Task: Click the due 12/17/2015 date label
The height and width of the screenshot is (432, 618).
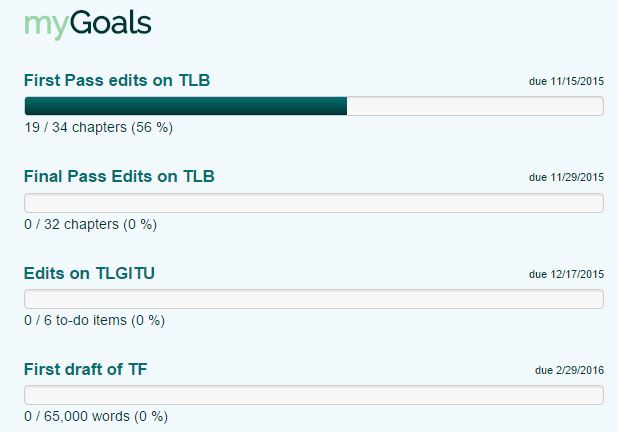Action: coord(566,274)
